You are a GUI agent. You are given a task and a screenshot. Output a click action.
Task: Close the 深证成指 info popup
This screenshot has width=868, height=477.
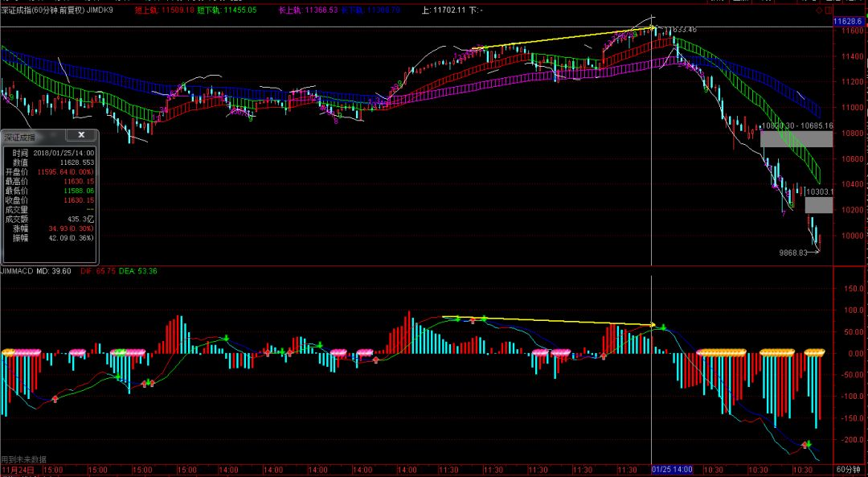coord(81,134)
